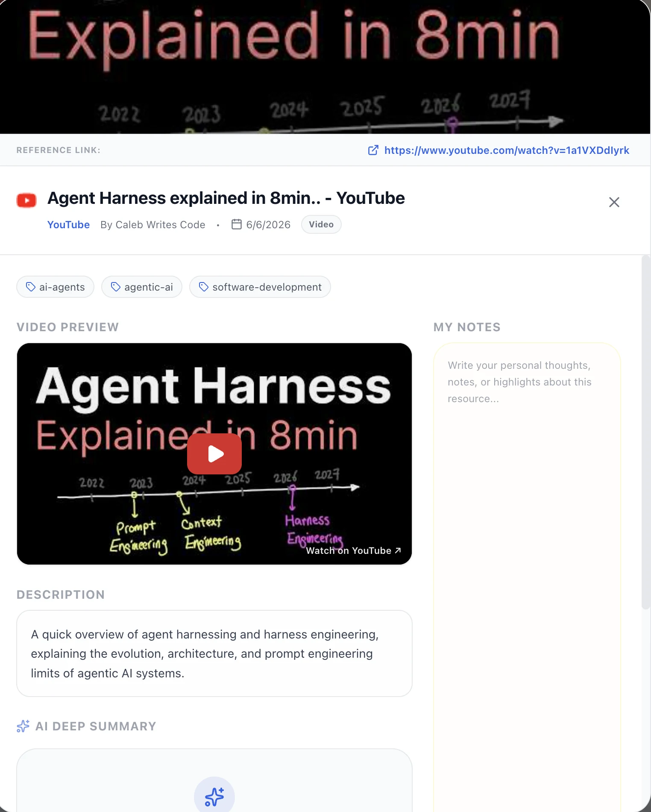Viewport: 651px width, 812px height.
Task: Close the resource detail panel
Action: click(614, 202)
